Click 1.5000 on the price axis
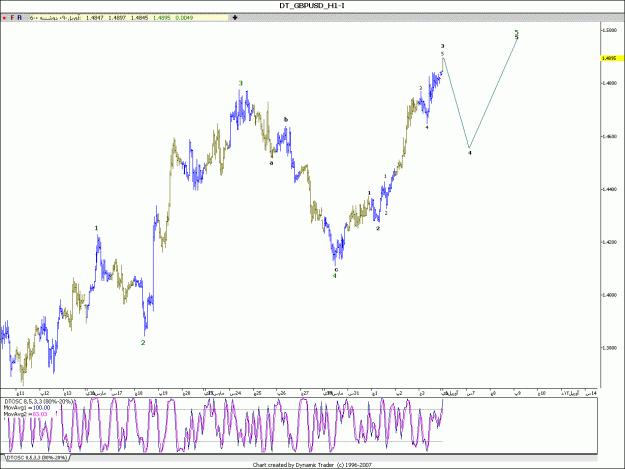 click(609, 30)
